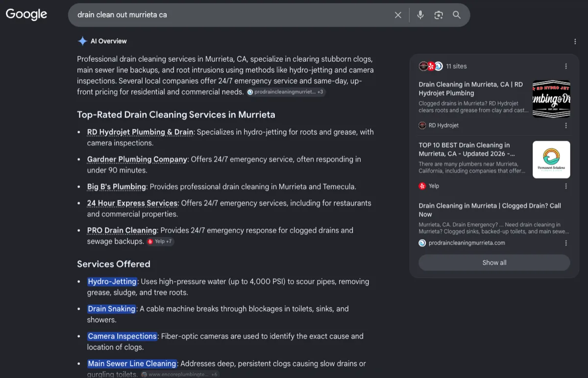588x378 pixels.
Task: Open the Yelp +7 citation chip
Action: (x=160, y=241)
